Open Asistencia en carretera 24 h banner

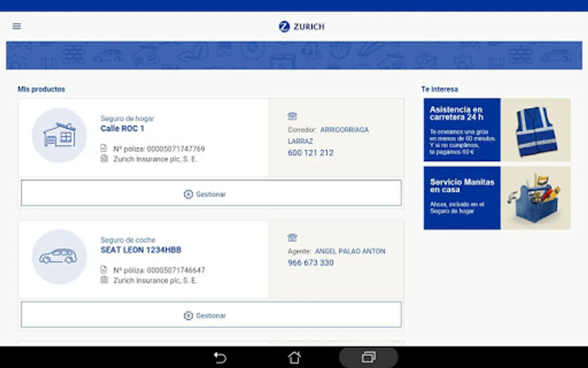tap(497, 130)
